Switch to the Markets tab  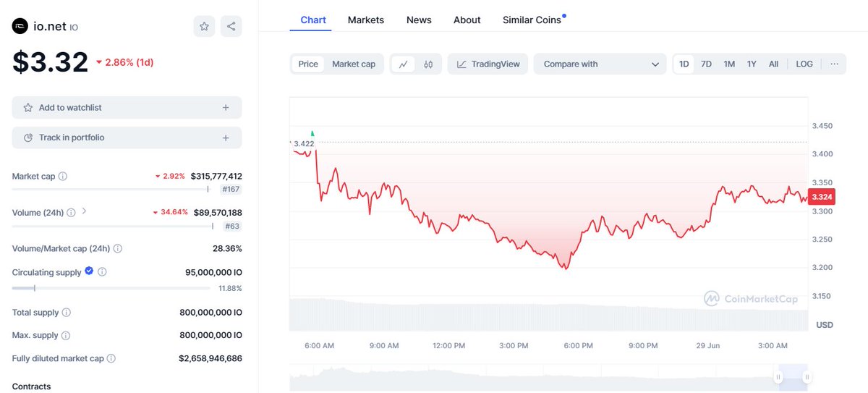click(x=366, y=20)
